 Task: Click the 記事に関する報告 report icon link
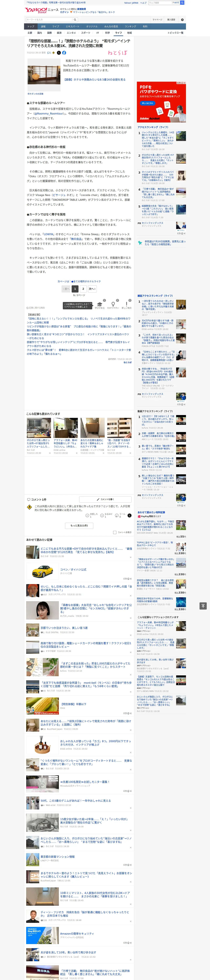point(35,308)
